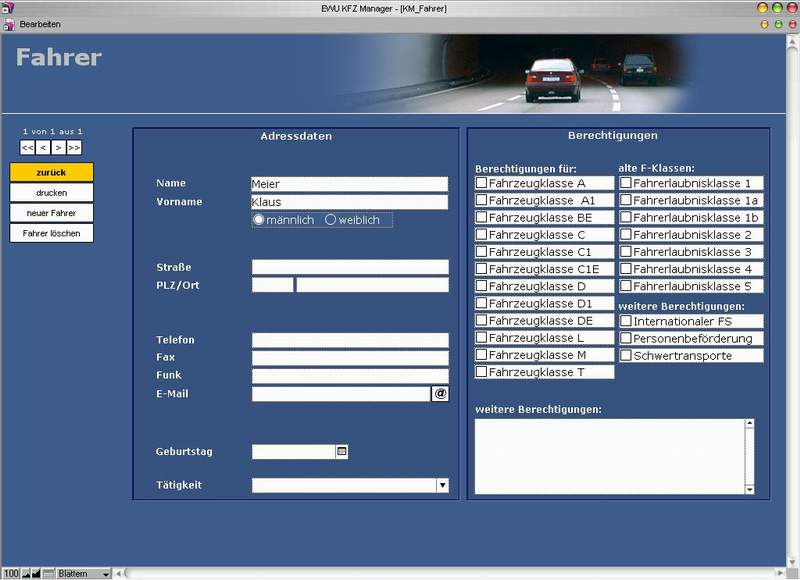The width and height of the screenshot is (800, 580).
Task: Jump to first record with << button
Action: click(x=28, y=148)
